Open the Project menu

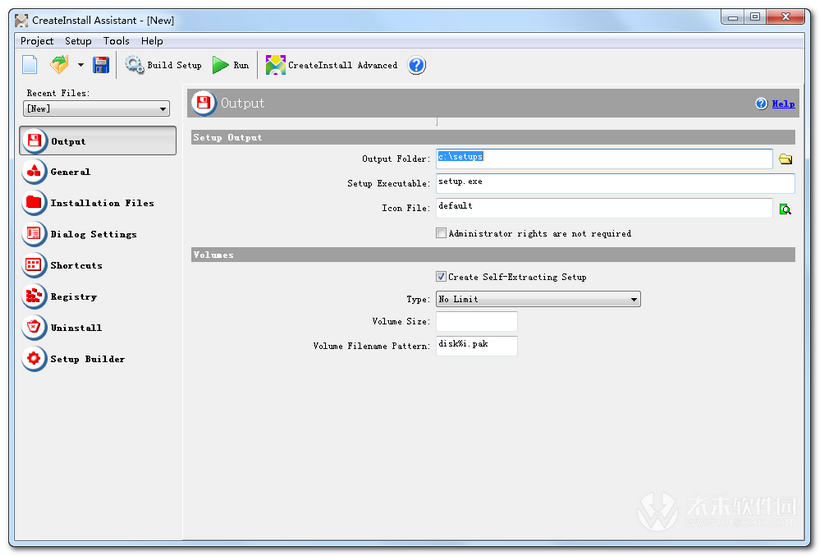[x=37, y=41]
